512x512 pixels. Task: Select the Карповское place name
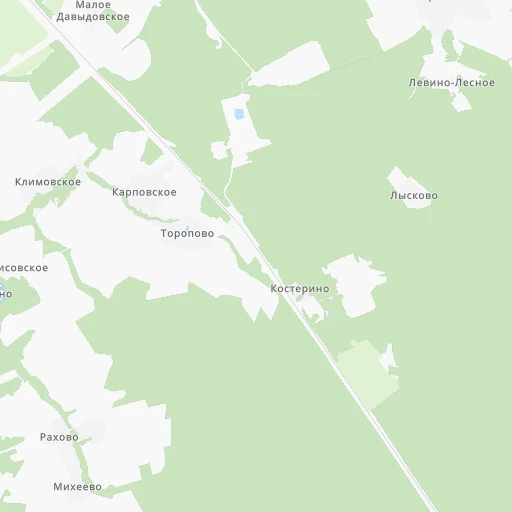(x=144, y=192)
